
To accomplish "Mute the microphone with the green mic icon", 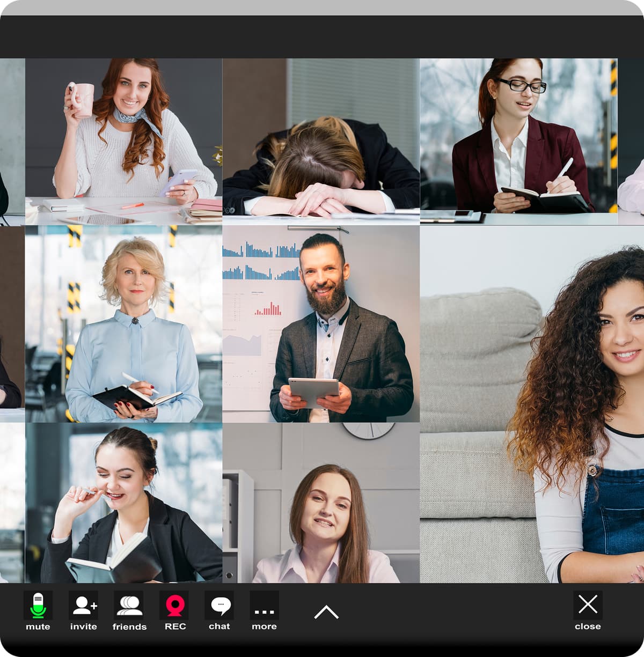I will click(37, 606).
